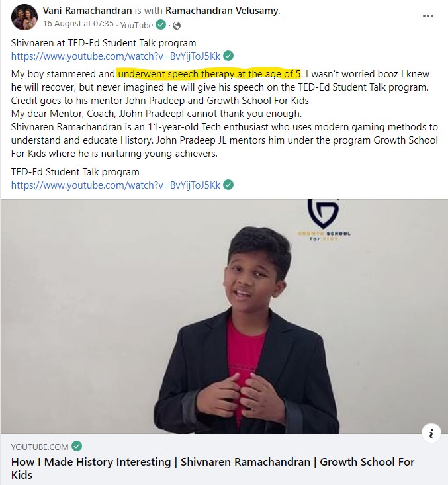Click the YOUTUBE.COM domain label

point(40,447)
